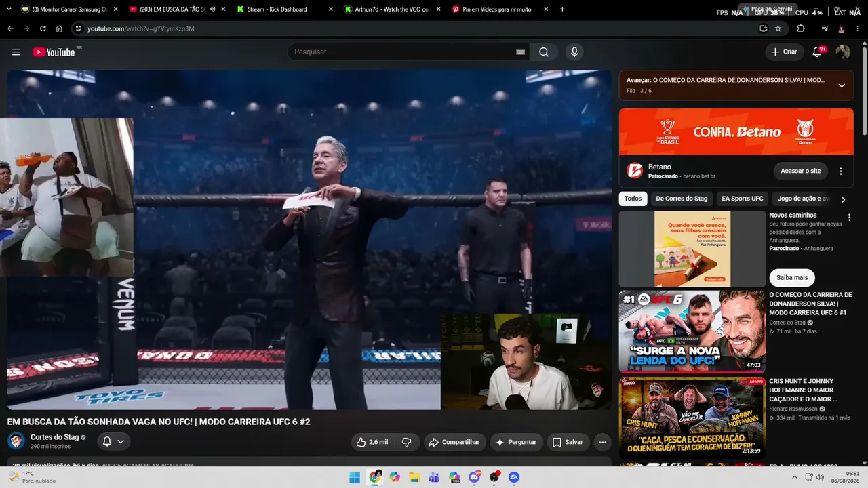Close the Stream - Kick Dashboard tab
Screen dimensions: 868x488
[x=330, y=9]
